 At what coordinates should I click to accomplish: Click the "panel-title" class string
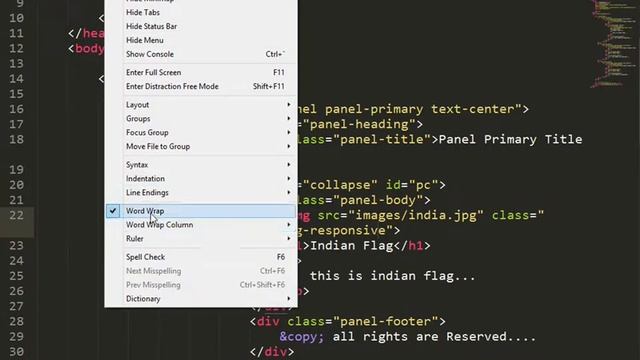(x=382, y=140)
